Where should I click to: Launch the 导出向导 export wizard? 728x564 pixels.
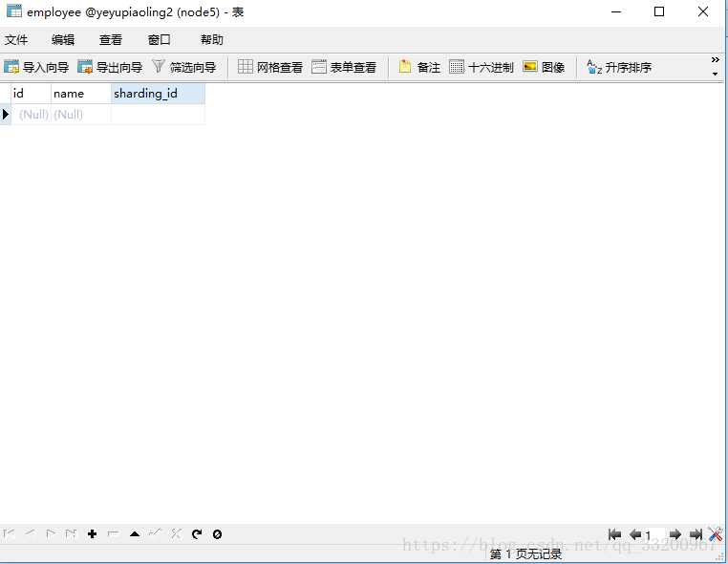[x=110, y=67]
